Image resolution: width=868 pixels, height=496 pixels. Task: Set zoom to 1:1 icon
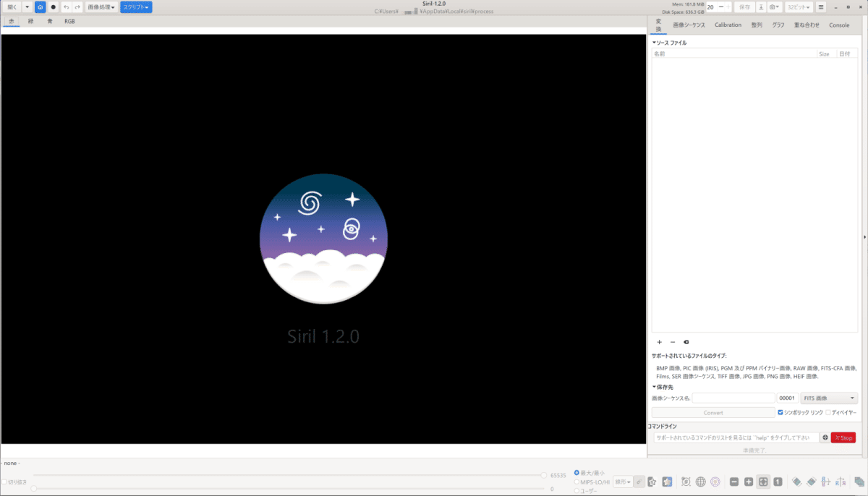tap(778, 482)
